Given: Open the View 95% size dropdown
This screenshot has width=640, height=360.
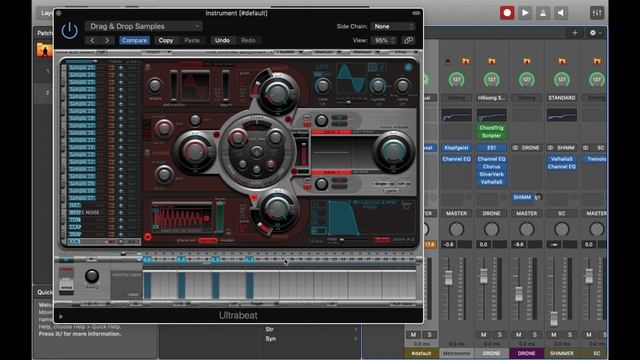Looking at the screenshot, I should coord(384,40).
